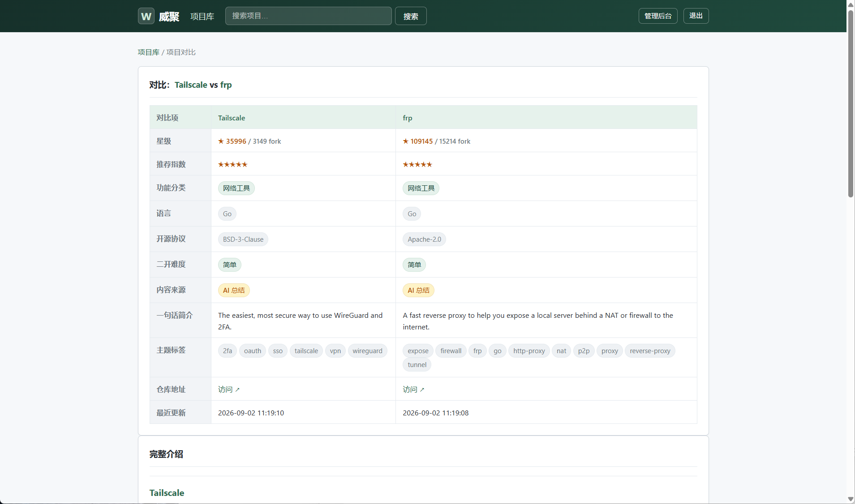Click the page vertical scrollbar thumb
Image resolution: width=855 pixels, height=504 pixels.
(x=851, y=103)
